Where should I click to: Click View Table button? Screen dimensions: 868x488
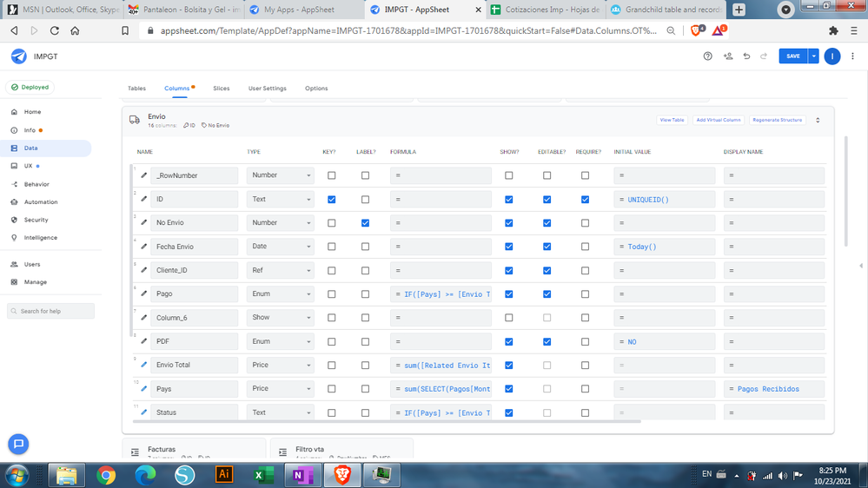[672, 120]
